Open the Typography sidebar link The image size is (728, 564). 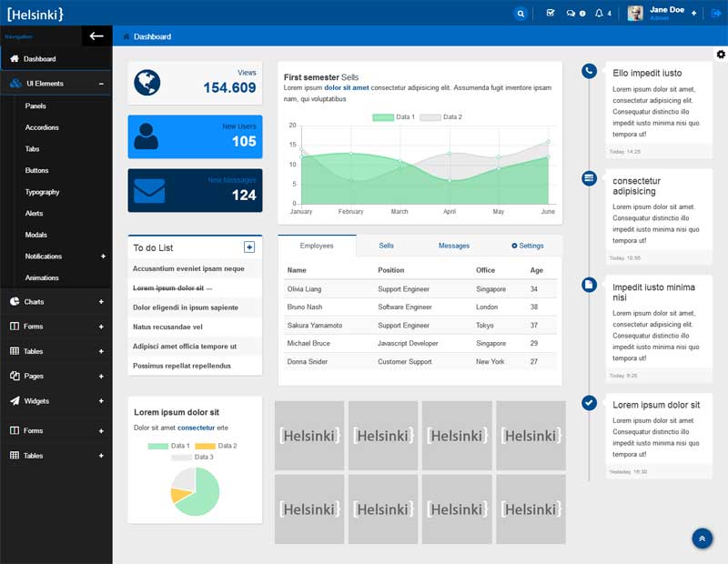pos(42,192)
